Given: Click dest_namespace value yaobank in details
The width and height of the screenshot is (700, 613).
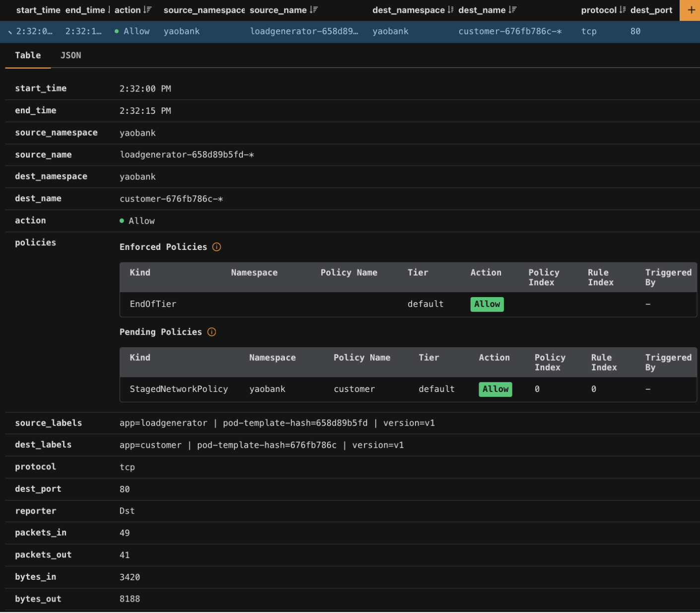Looking at the screenshot, I should click(138, 177).
